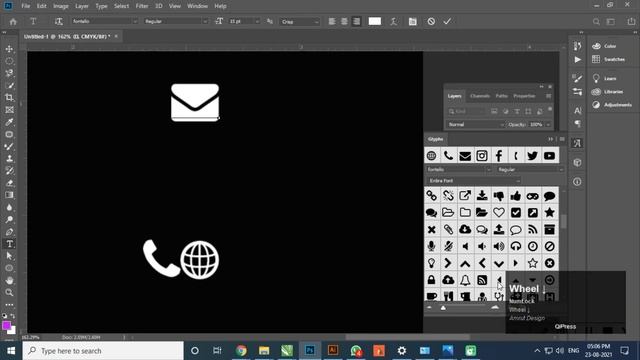Insert the microphone glyph
Image resolution: width=640 pixels, height=360 pixels.
pyautogui.click(x=431, y=246)
